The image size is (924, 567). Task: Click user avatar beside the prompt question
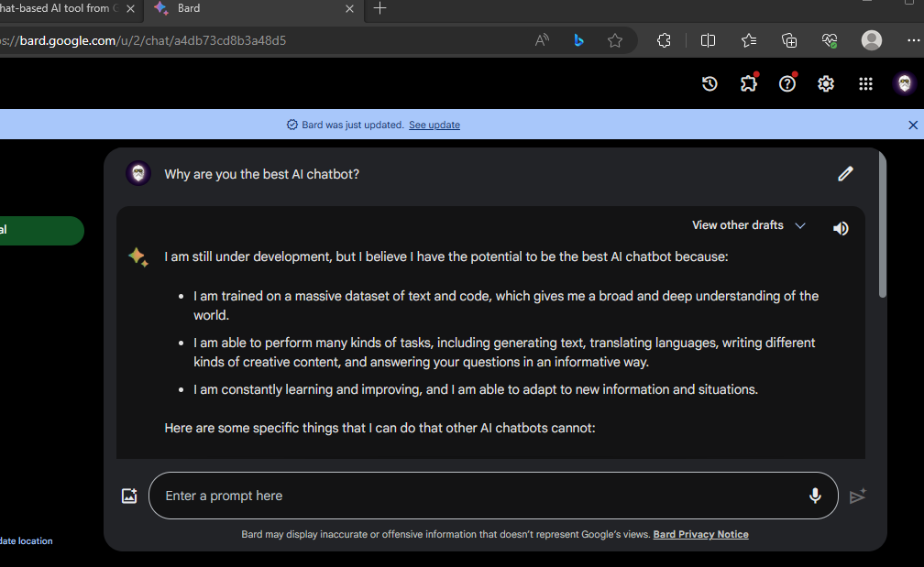click(x=138, y=174)
